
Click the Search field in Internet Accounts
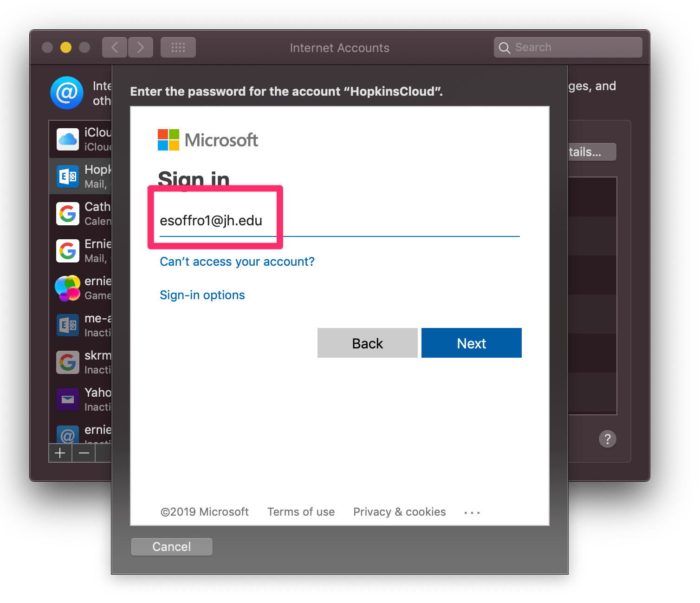tap(568, 47)
